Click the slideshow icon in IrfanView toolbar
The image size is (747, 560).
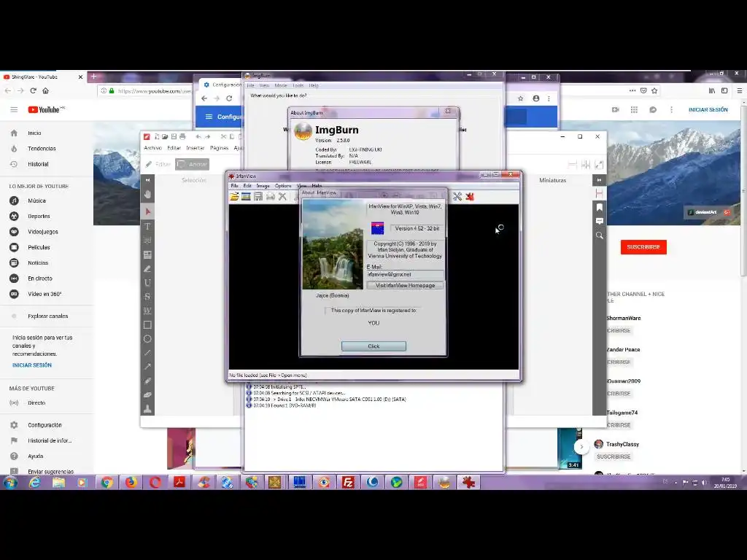[x=246, y=196]
